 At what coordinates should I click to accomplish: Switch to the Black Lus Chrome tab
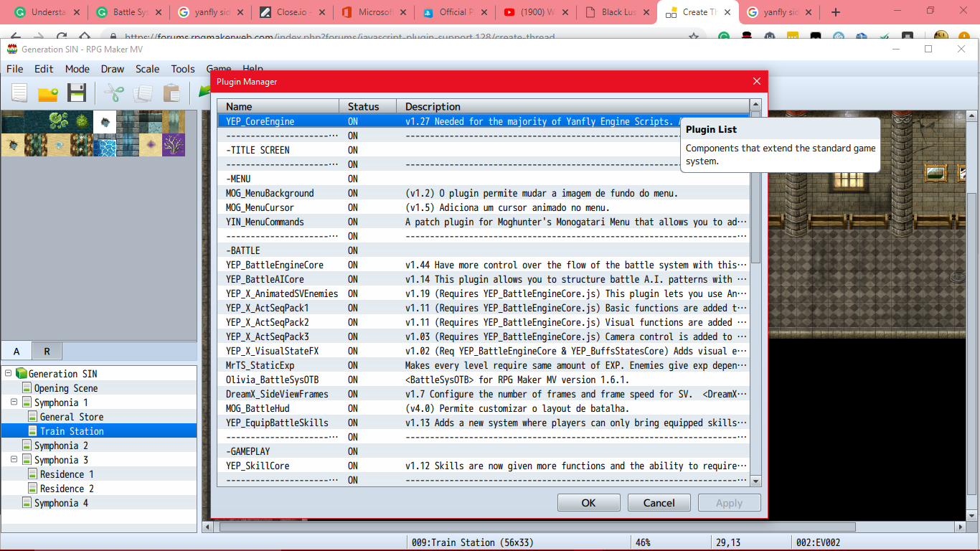click(x=617, y=12)
